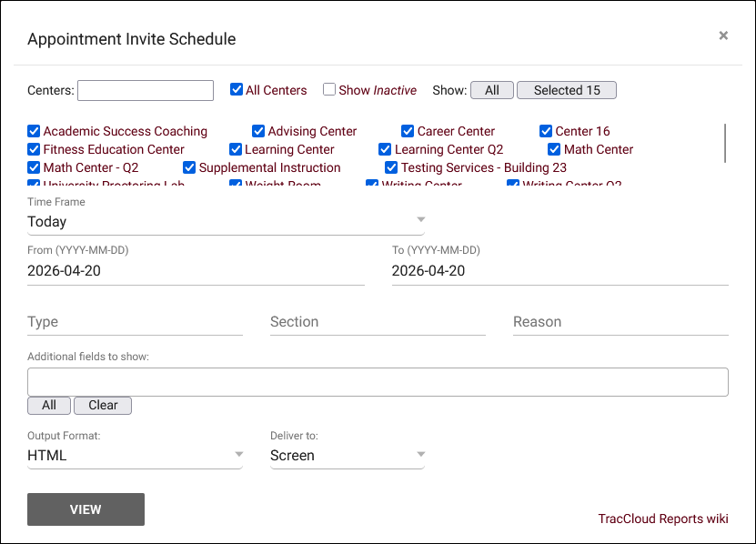Click the Show All centers button
This screenshot has width=756, height=544.
tap(492, 90)
